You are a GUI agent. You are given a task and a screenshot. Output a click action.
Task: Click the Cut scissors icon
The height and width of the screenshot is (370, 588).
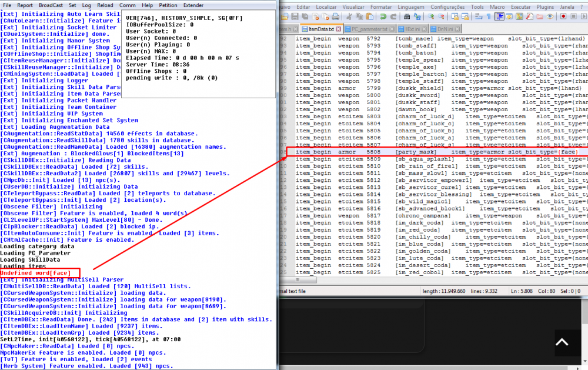click(349, 16)
